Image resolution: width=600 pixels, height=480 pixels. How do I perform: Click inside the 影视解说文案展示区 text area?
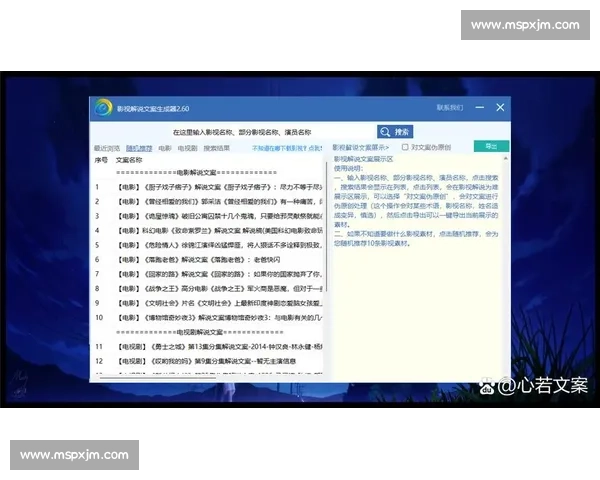417,268
